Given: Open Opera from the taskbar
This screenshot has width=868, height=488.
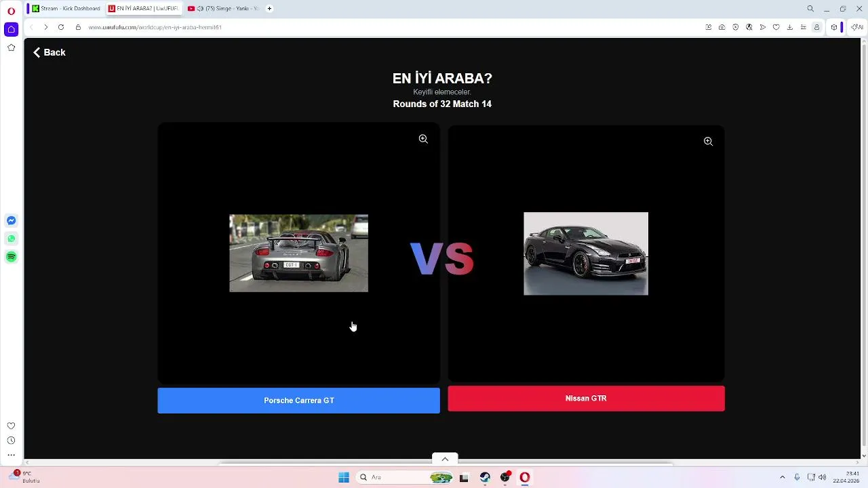Looking at the screenshot, I should pos(524,477).
